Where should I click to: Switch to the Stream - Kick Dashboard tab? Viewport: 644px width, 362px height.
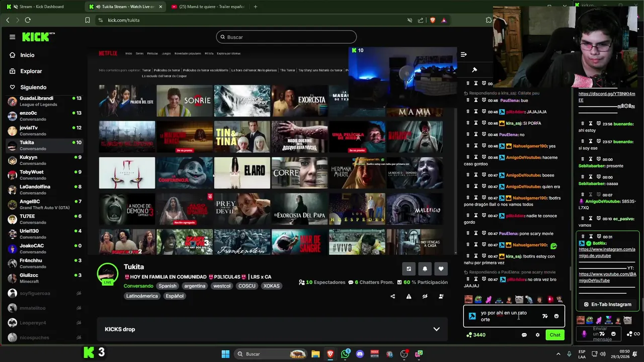tap(41, 7)
